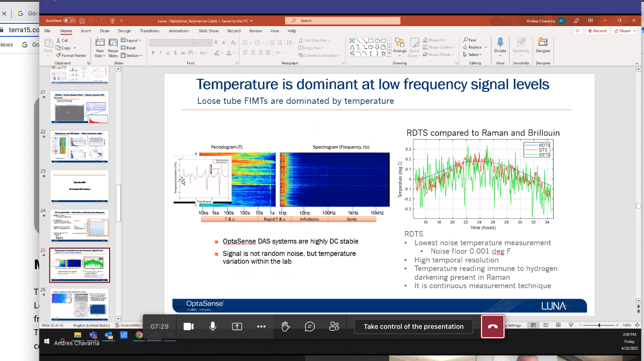Screen dimensions: 644x361
Task: Click the Save icon in the title bar
Action: pos(82,21)
